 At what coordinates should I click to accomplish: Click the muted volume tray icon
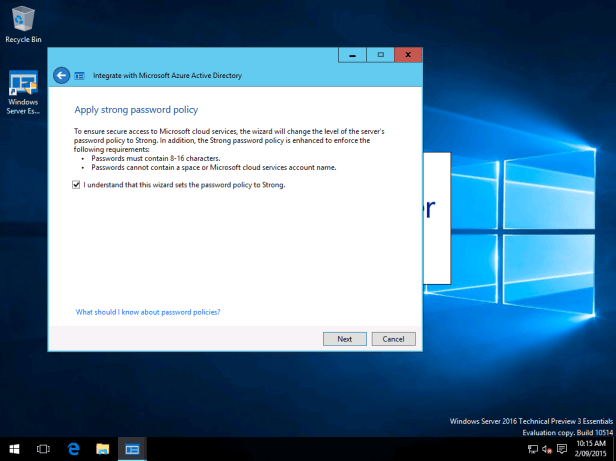click(x=547, y=450)
